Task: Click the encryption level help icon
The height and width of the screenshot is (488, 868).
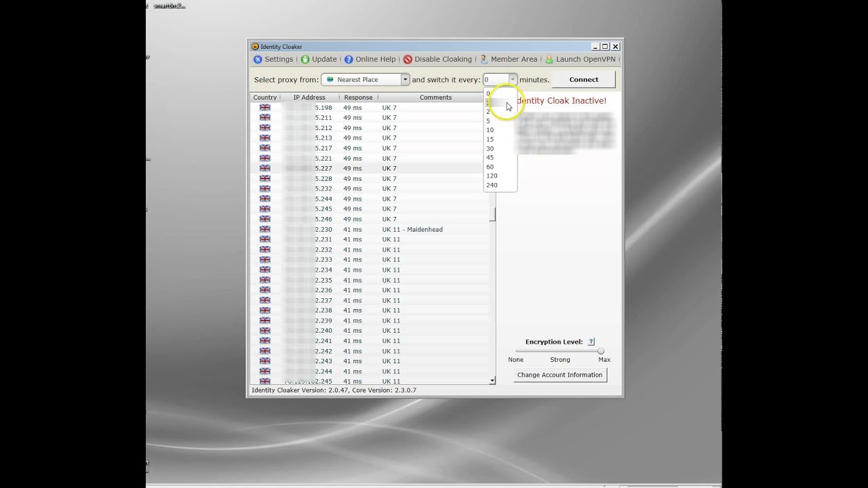Action: pos(591,342)
